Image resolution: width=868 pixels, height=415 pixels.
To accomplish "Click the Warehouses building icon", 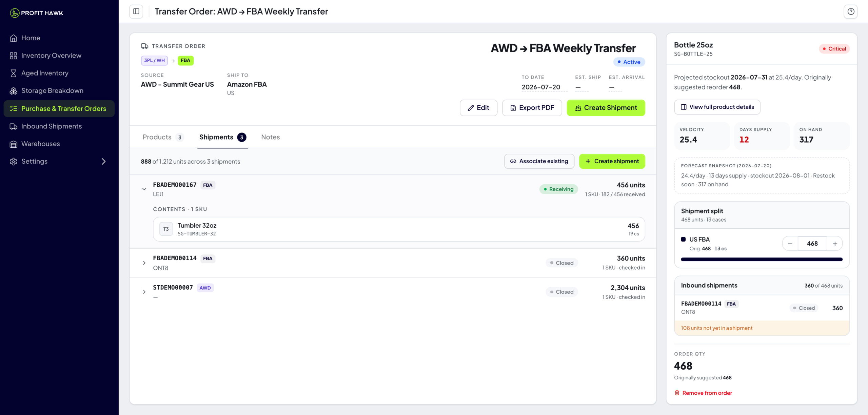I will click(14, 144).
